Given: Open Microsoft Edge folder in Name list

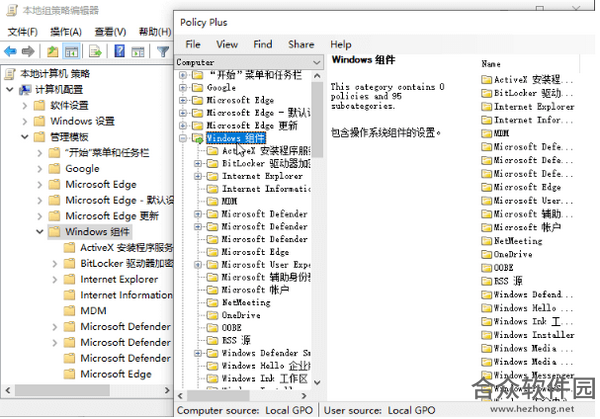Looking at the screenshot, I should tap(527, 187).
